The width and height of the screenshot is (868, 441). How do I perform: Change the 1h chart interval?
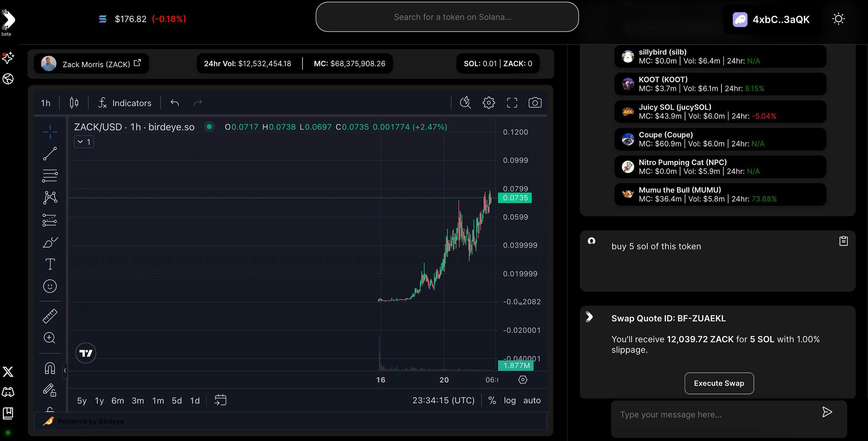coord(46,103)
